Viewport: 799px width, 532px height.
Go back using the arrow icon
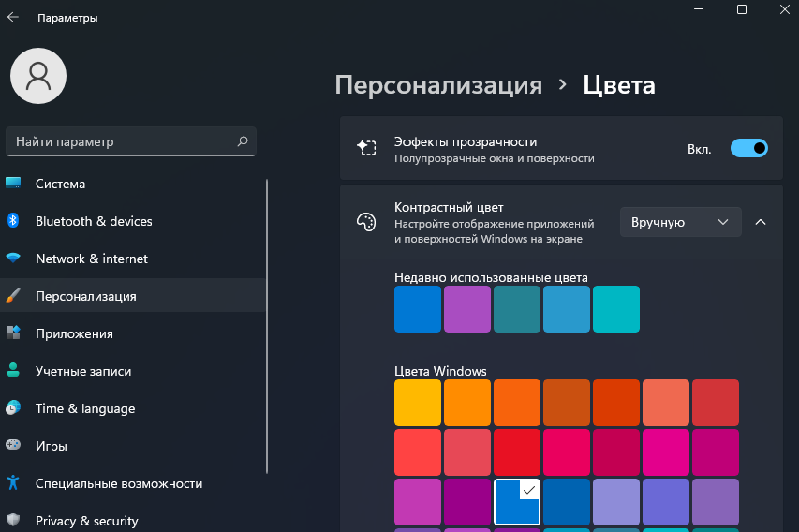(x=13, y=17)
